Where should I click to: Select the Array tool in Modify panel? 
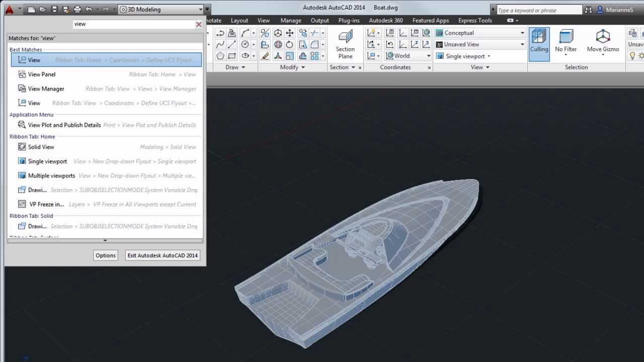(314, 56)
